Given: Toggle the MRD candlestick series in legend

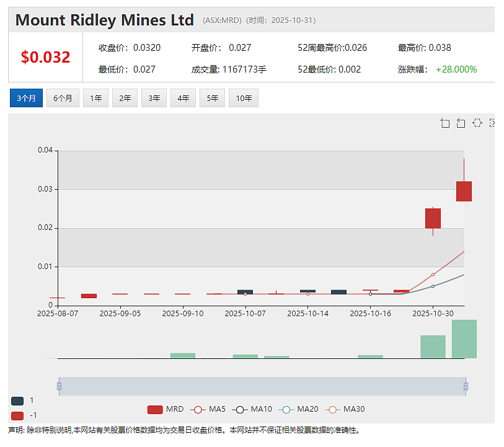Looking at the screenshot, I should [166, 409].
